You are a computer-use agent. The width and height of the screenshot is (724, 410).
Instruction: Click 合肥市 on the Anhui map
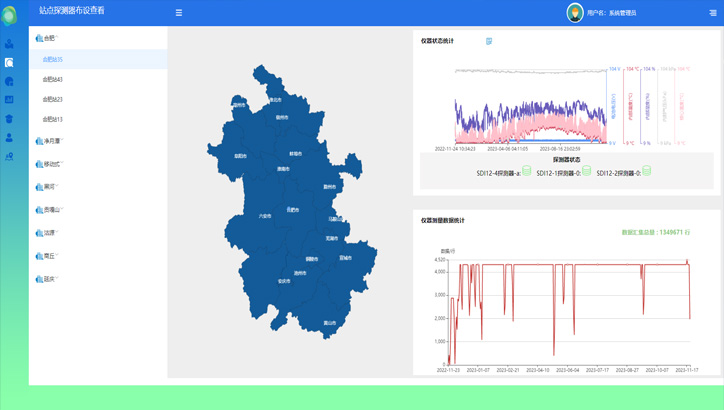click(x=292, y=209)
